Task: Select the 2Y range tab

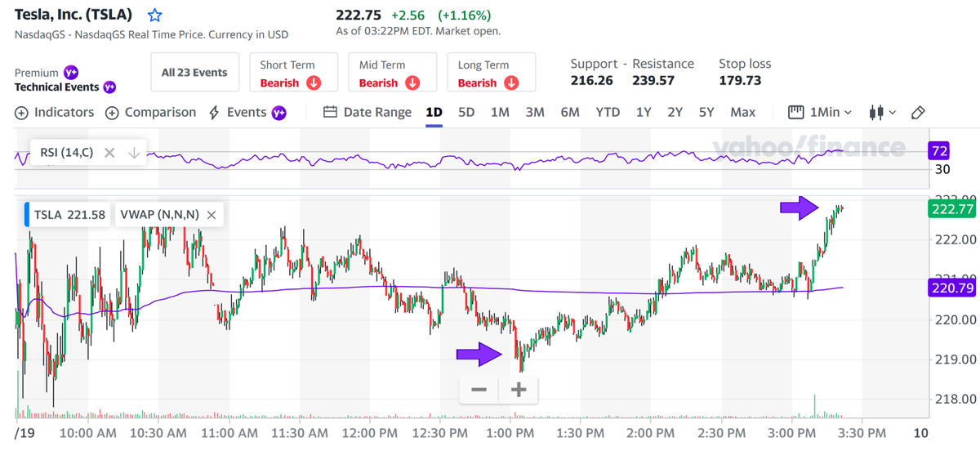Action: [675, 112]
